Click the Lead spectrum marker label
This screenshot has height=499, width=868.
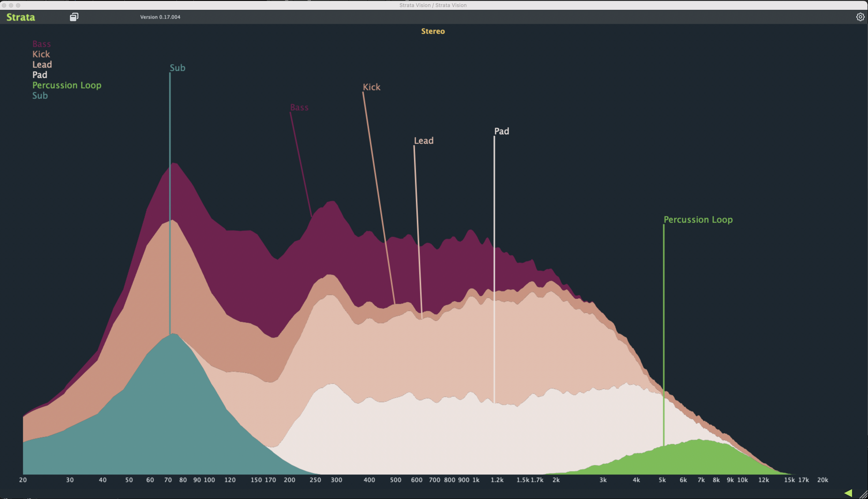424,140
